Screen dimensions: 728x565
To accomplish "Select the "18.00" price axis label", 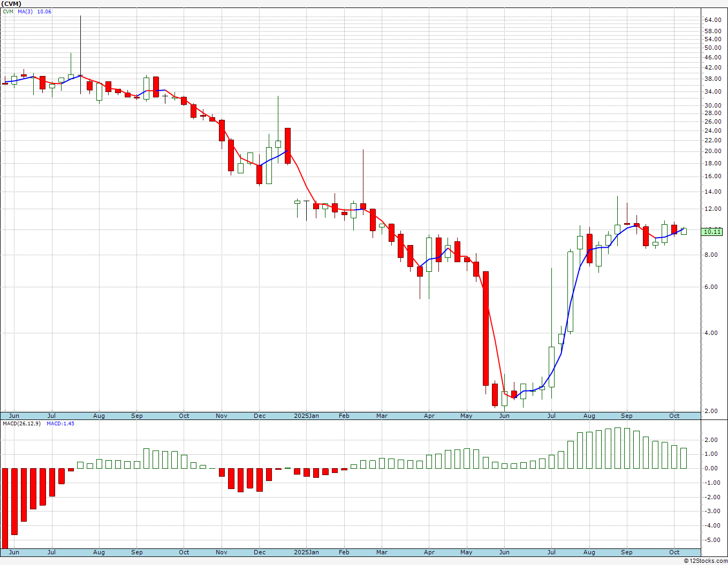I will pos(712,163).
